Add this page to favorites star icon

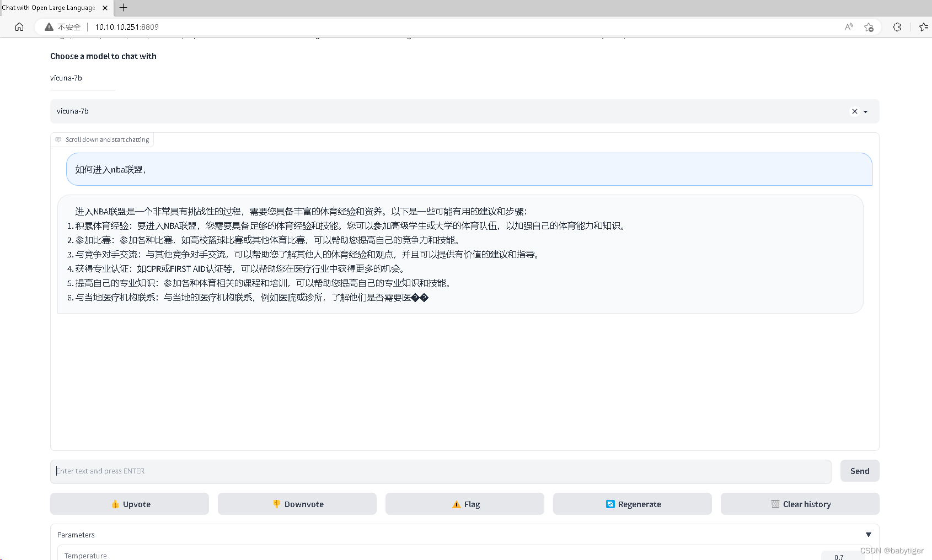coord(869,26)
